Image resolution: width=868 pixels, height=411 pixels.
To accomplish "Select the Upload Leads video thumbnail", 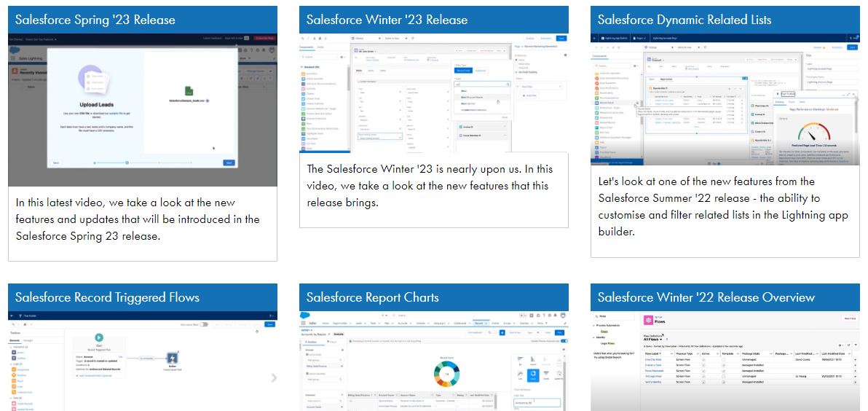I will pos(143,110).
